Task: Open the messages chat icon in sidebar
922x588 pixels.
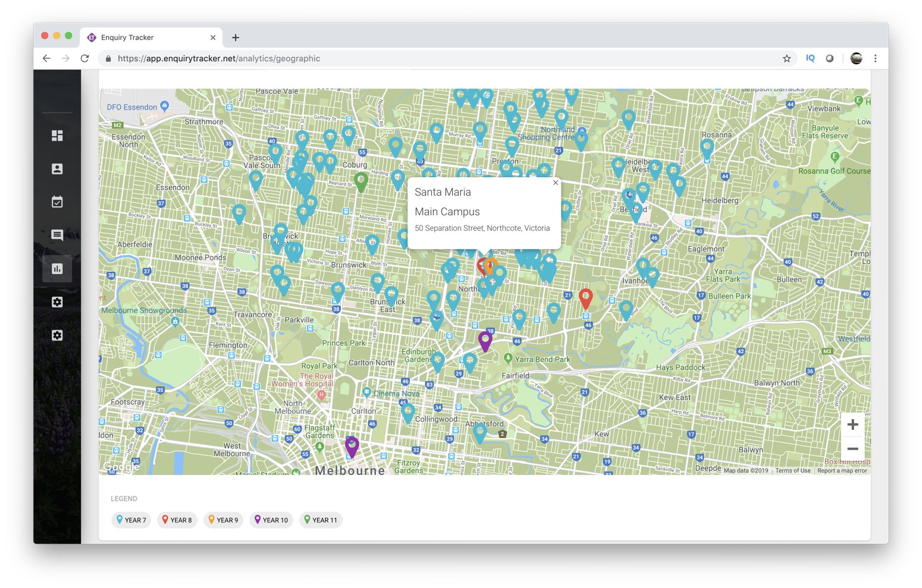Action: coord(57,235)
